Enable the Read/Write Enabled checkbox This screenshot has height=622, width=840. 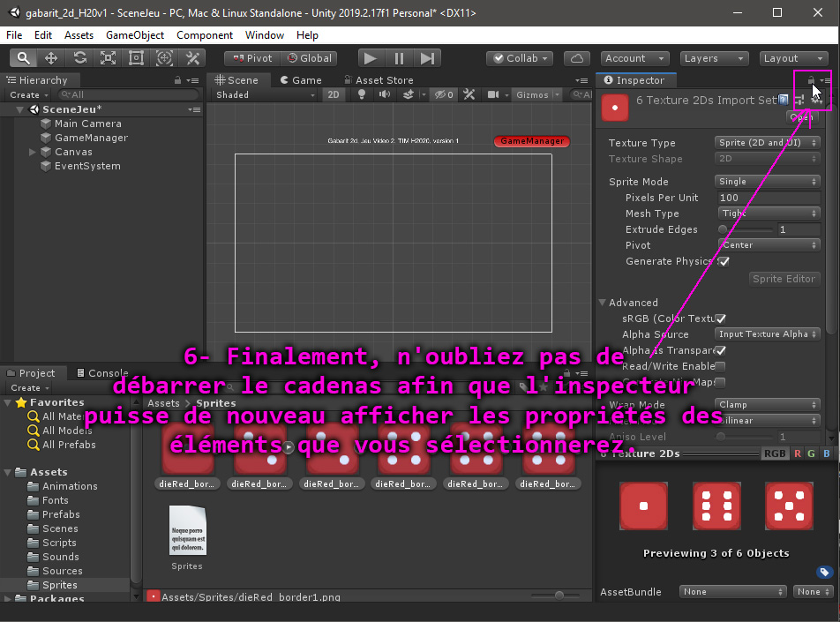721,366
